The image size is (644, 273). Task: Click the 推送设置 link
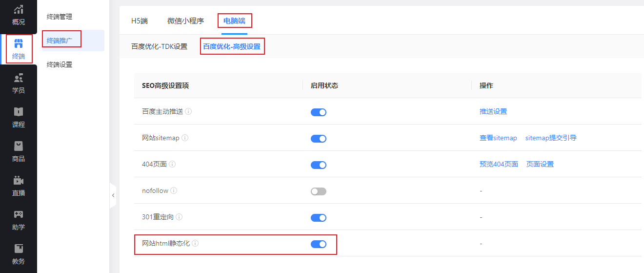(x=493, y=111)
